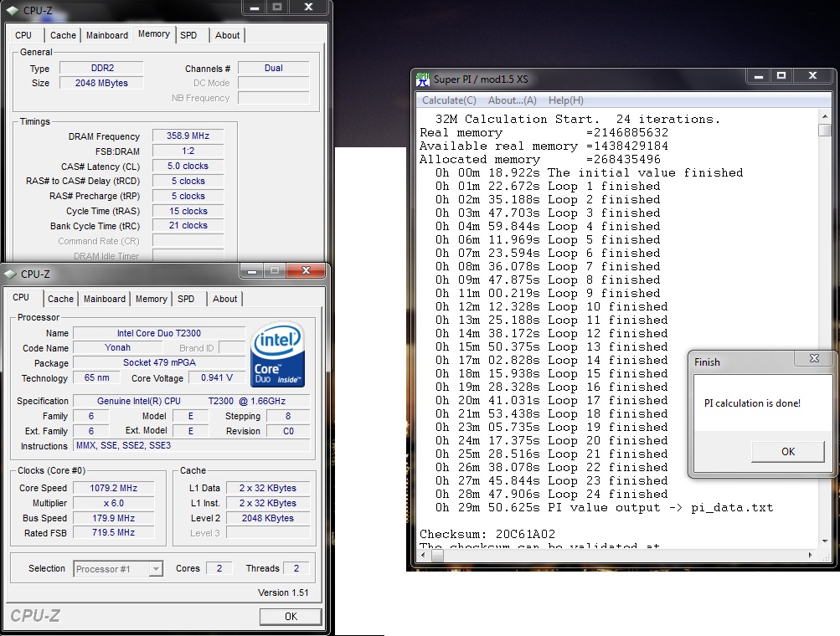840x636 pixels.
Task: Click the Size value 2048 MBytes
Action: point(102,83)
